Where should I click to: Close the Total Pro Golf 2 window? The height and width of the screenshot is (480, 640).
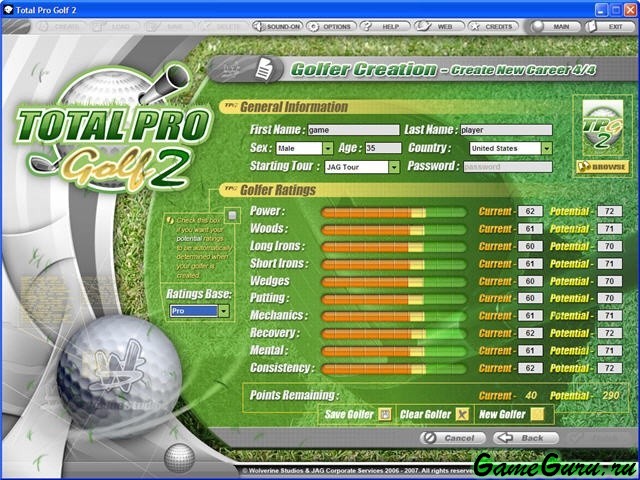pyautogui.click(x=630, y=10)
